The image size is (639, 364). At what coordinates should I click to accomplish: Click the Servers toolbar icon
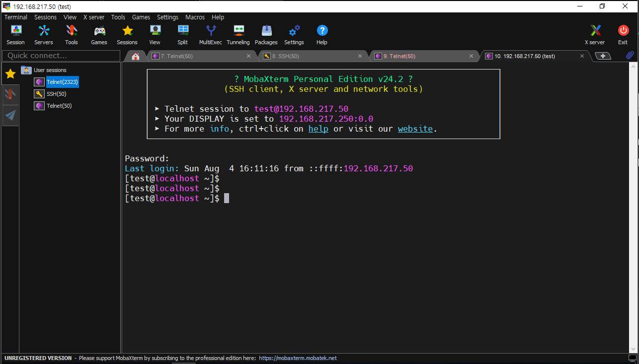coord(44,35)
